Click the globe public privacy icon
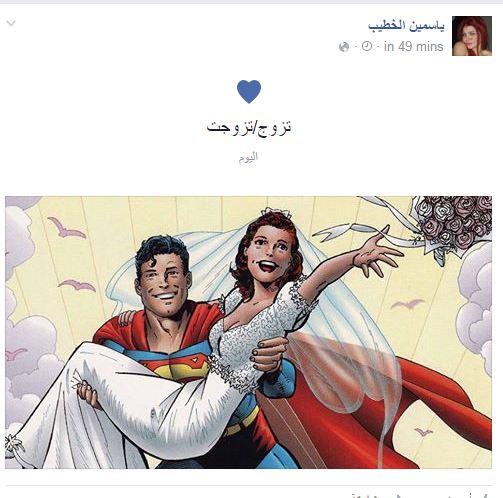This screenshot has width=503, height=498. [x=344, y=47]
